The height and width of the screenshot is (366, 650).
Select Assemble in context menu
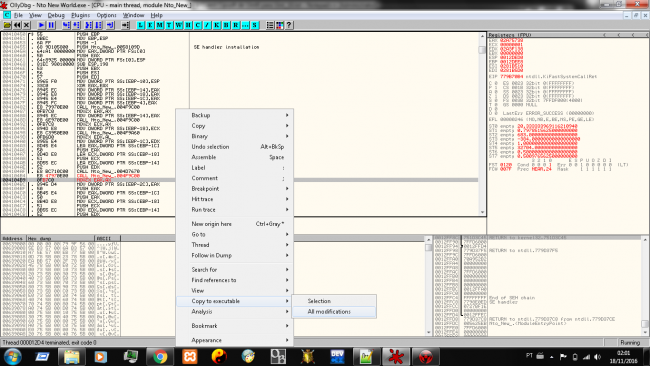pos(235,157)
